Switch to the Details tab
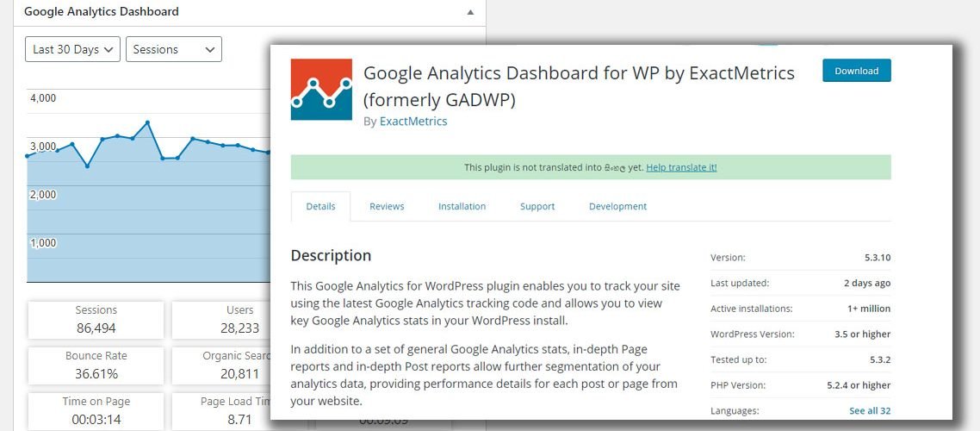 (320, 206)
